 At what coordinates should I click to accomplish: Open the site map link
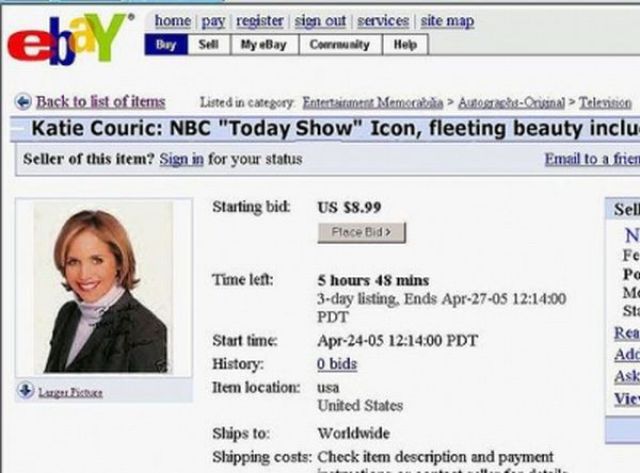click(447, 21)
